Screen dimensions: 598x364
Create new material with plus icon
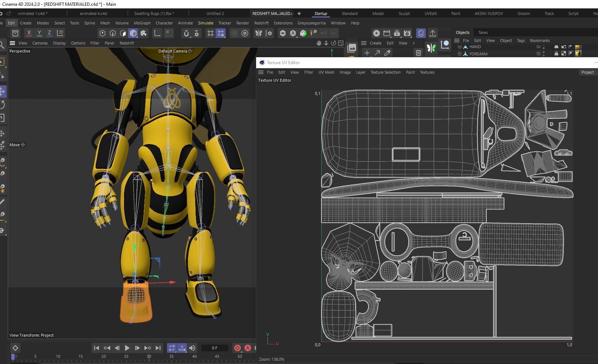point(367,53)
